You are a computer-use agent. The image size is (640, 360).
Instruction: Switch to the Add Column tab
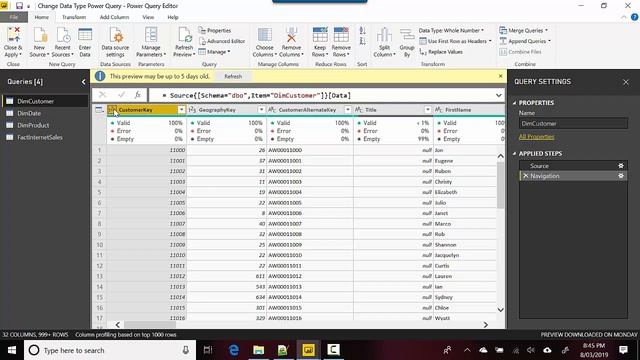(x=114, y=17)
